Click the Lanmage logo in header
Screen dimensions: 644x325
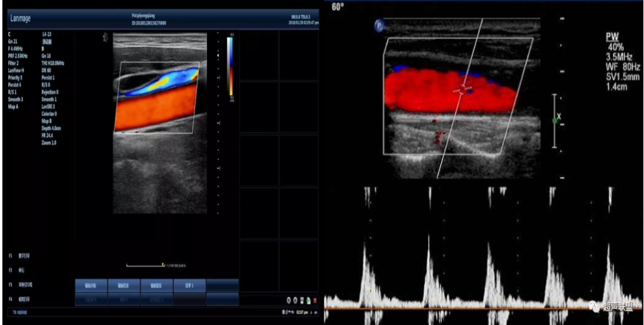pos(20,18)
